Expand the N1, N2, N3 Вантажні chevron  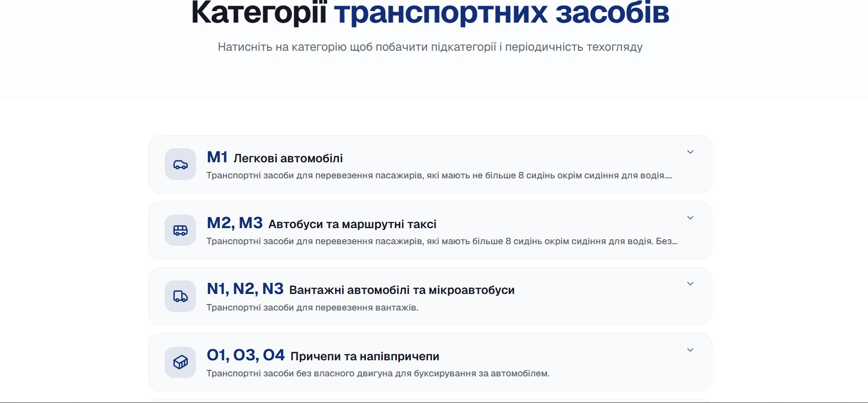(690, 283)
